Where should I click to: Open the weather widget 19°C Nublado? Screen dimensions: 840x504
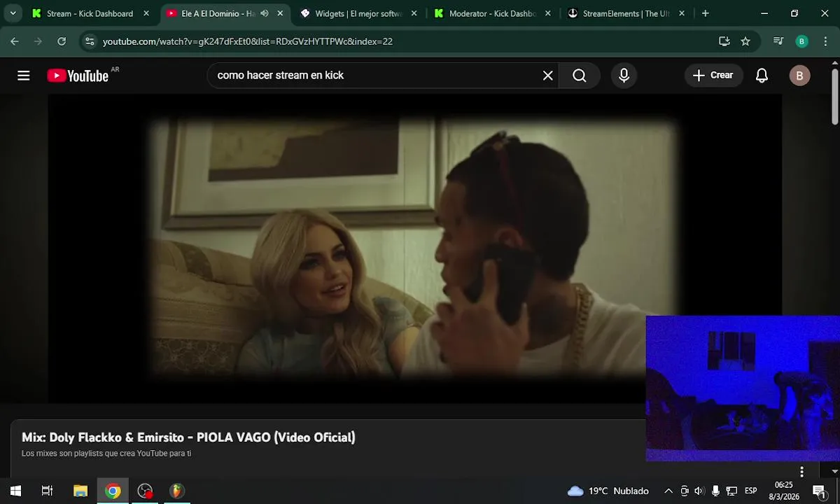tap(608, 491)
